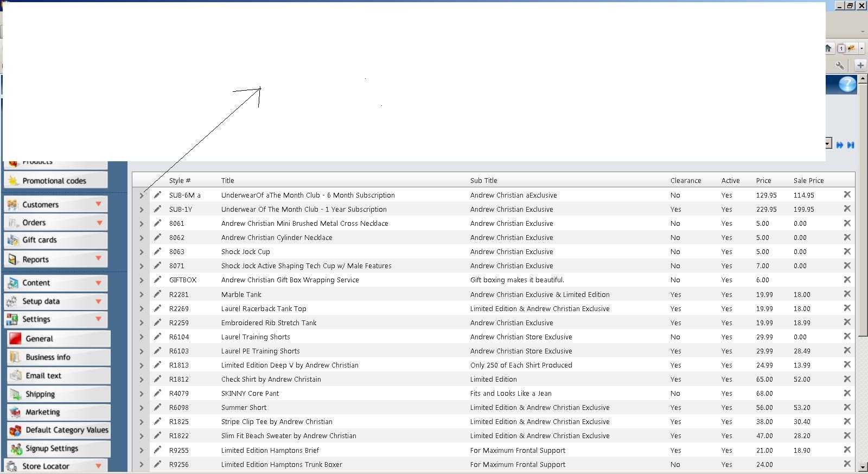The image size is (868, 474).
Task: Open the Firebug bug icon in browser toolbar
Action: coord(851,48)
